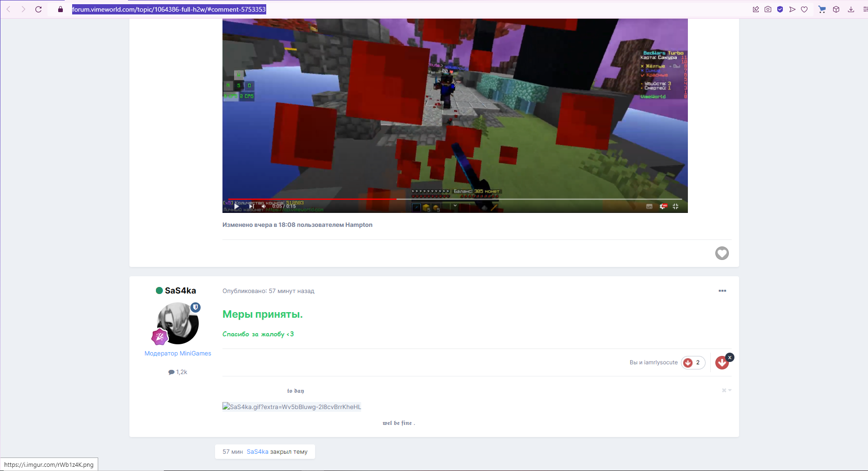Screen dimensions: 868x471
Task: Skip to the next video
Action: coord(251,206)
